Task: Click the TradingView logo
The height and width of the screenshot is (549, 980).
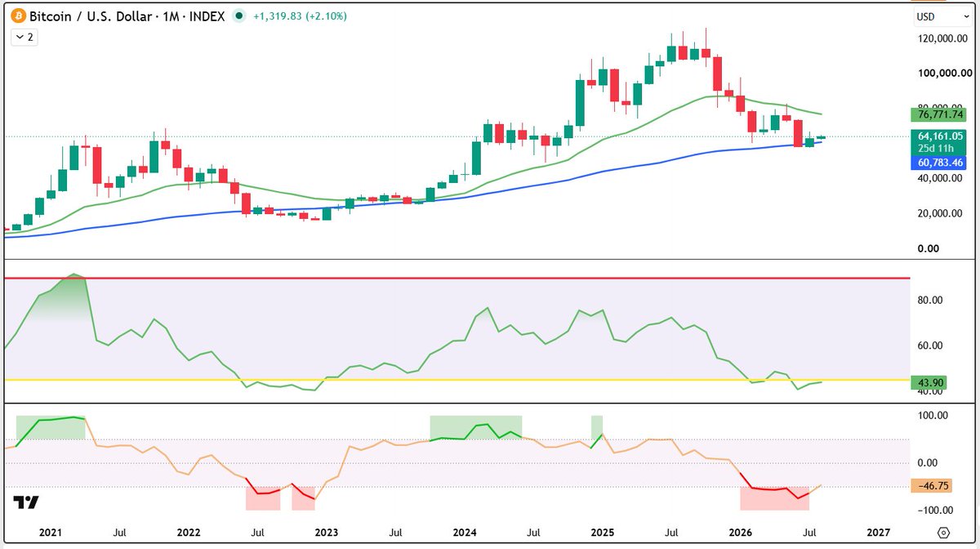Action: pyautogui.click(x=27, y=502)
